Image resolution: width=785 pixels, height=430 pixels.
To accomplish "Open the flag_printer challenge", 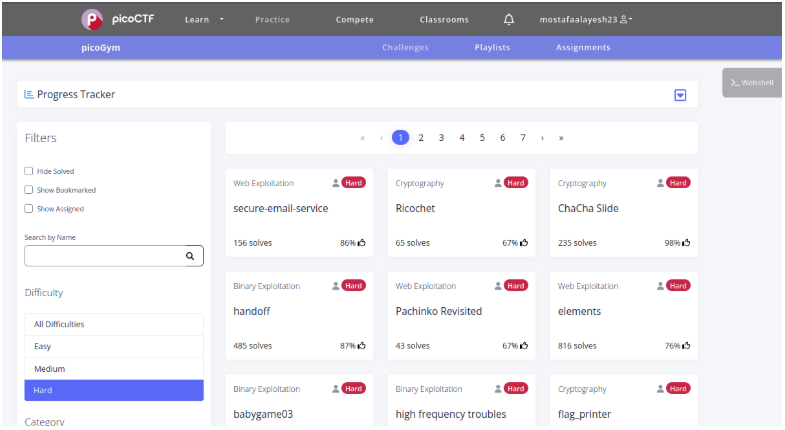I will click(584, 414).
